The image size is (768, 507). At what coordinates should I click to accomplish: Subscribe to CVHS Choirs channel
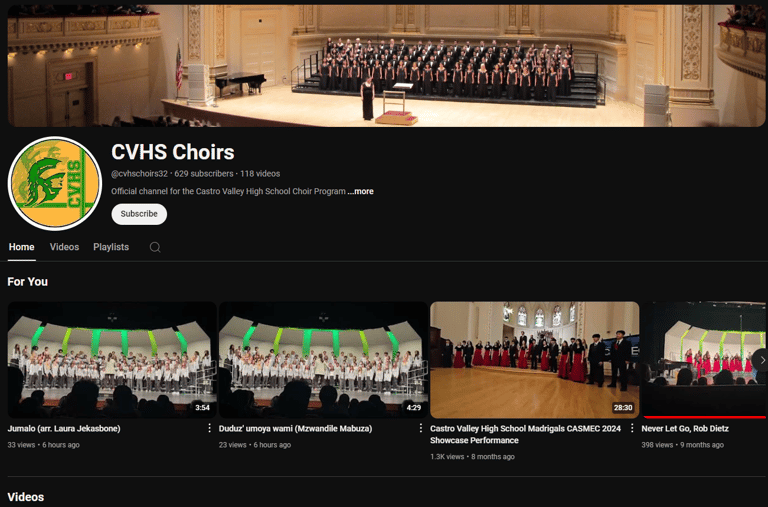coord(139,214)
